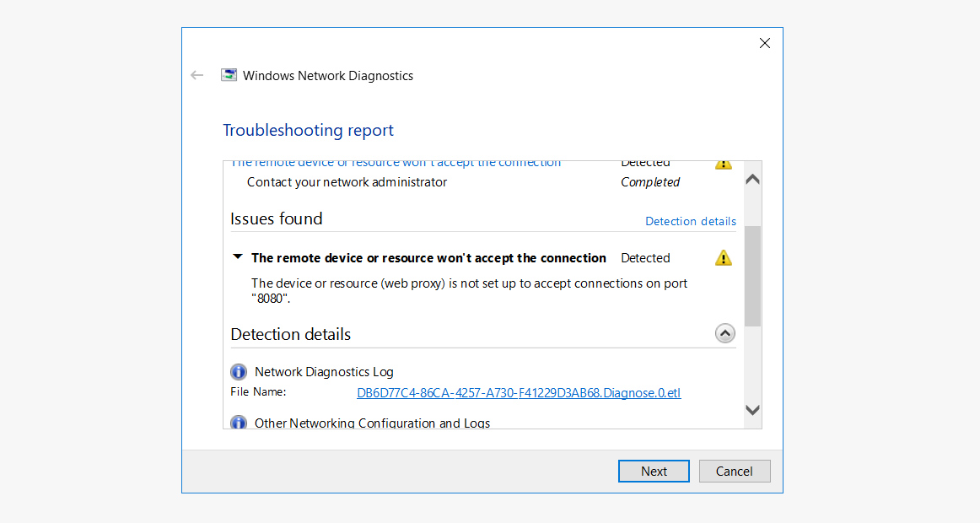
Task: Click the Windows Network Diagnostics title icon
Action: pyautogui.click(x=229, y=75)
